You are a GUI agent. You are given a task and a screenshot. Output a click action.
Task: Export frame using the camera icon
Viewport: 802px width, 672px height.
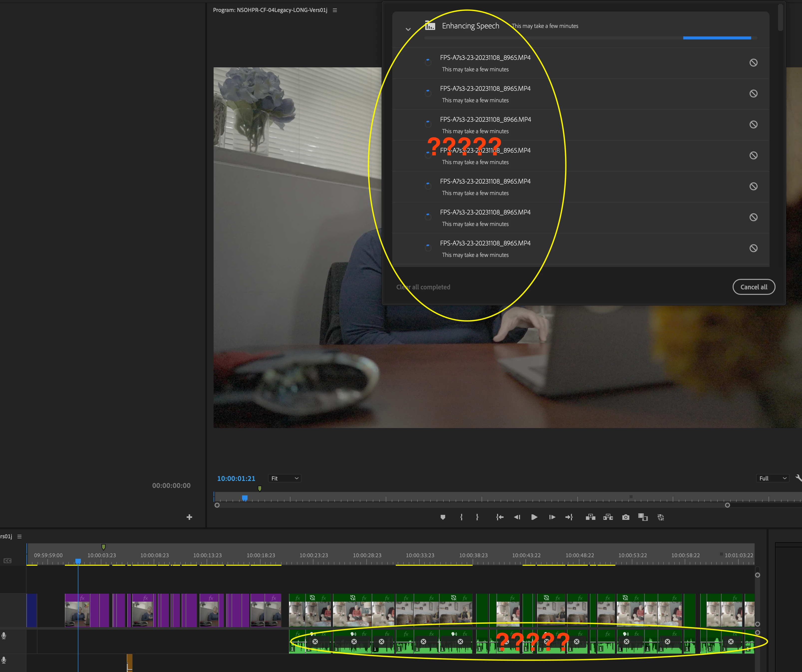[x=626, y=517]
